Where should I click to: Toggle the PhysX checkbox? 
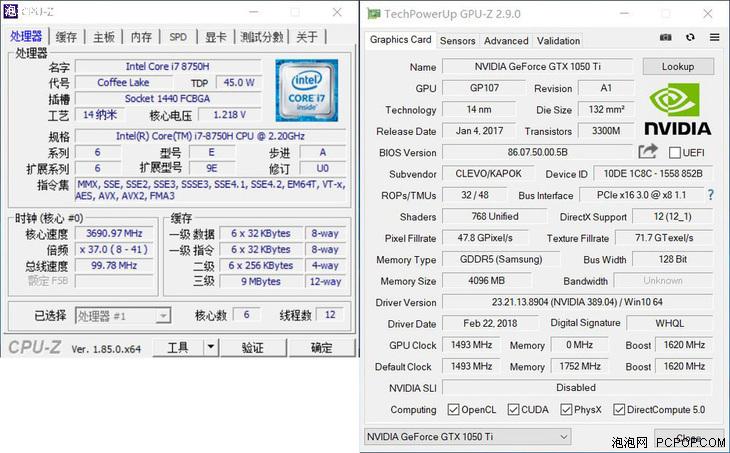coord(567,409)
